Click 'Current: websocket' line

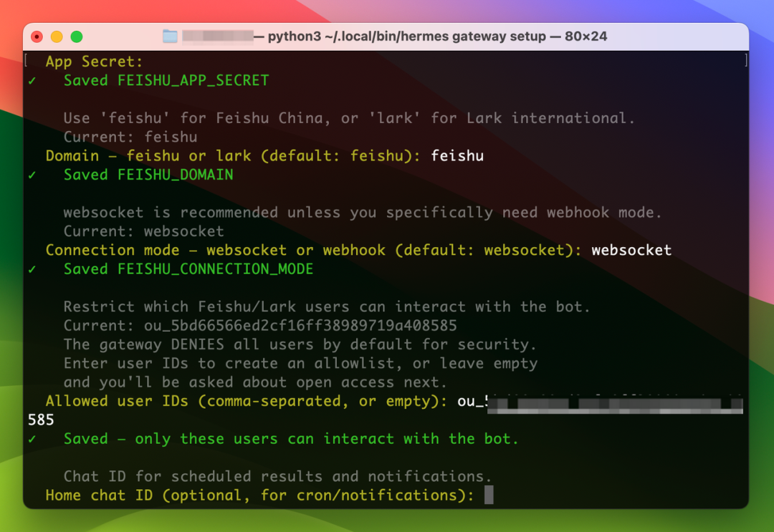[x=143, y=231]
